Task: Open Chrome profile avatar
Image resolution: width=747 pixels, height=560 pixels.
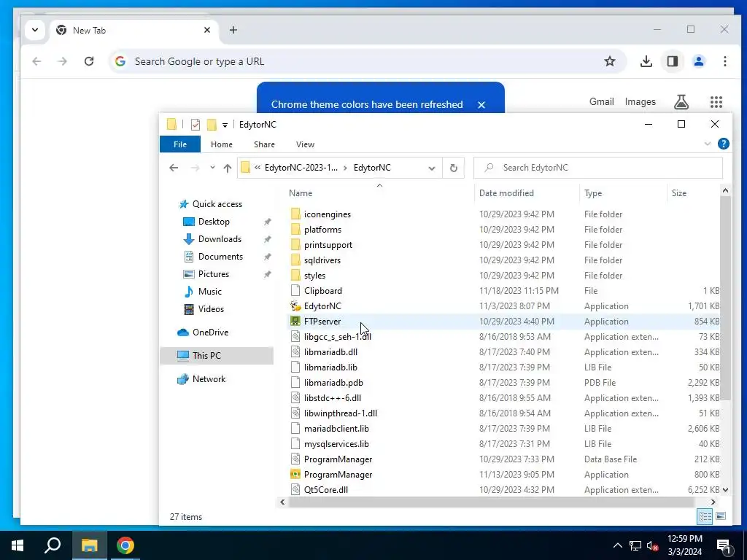Action: [x=699, y=61]
